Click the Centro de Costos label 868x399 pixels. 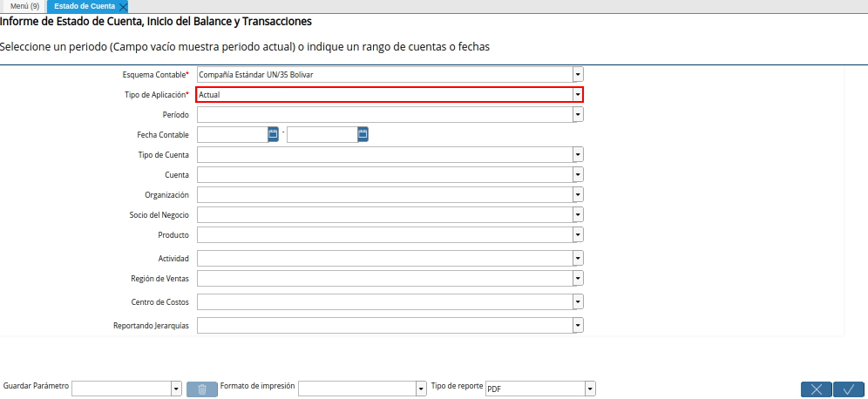point(160,302)
